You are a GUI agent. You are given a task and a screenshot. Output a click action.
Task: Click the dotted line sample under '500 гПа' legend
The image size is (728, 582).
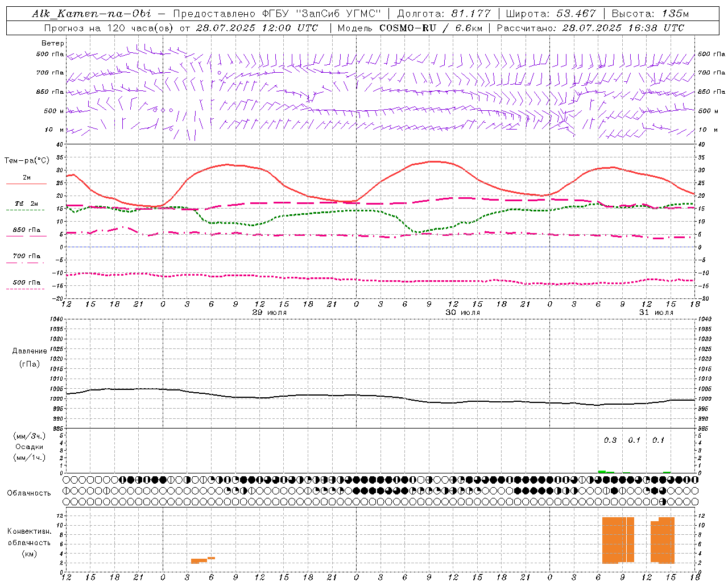26,289
